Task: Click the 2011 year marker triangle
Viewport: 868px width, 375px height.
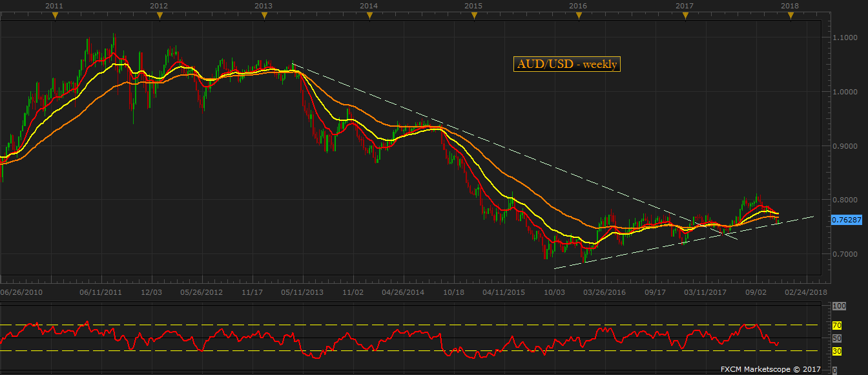Action: click(x=55, y=16)
